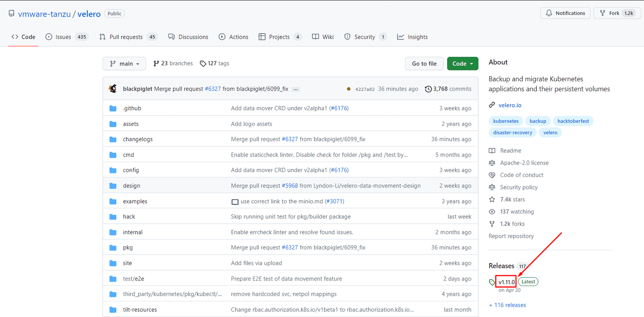Click the release tag icon beside v1.11.0
The height and width of the screenshot is (317, 644).
tap(492, 282)
